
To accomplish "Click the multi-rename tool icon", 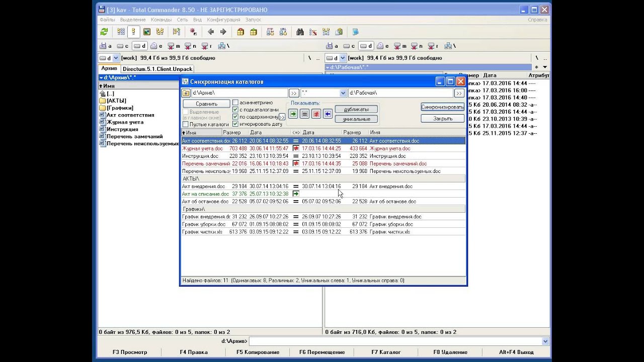I will [313, 32].
